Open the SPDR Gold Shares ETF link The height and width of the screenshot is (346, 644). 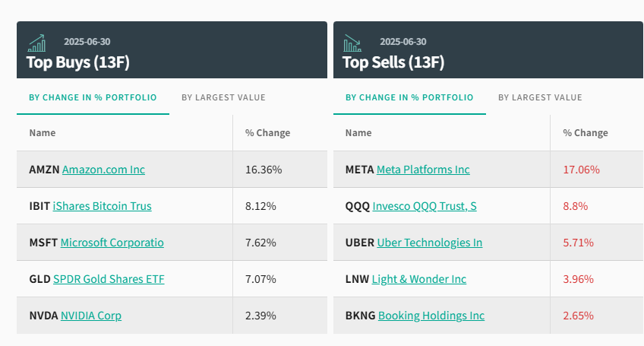coord(109,279)
